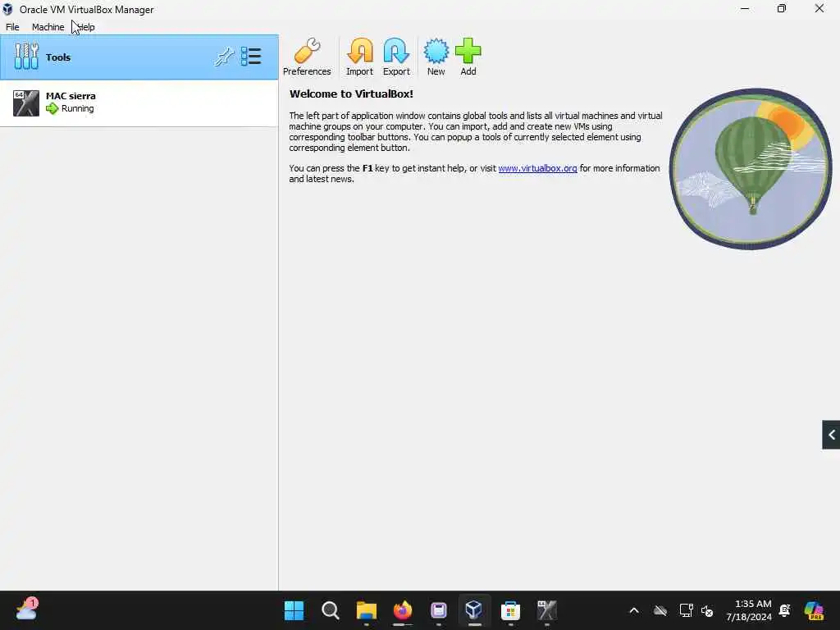Click the Export appliance icon
The height and width of the screenshot is (630, 840).
[396, 57]
